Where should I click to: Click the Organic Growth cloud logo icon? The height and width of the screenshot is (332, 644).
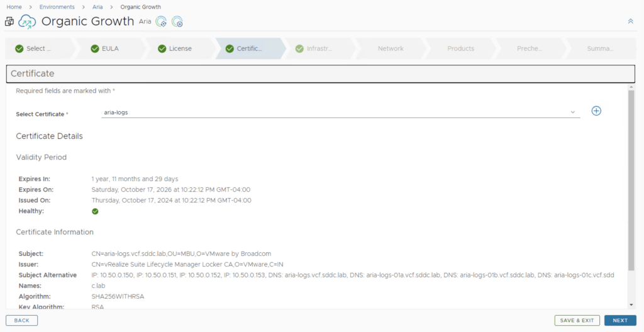tap(27, 22)
